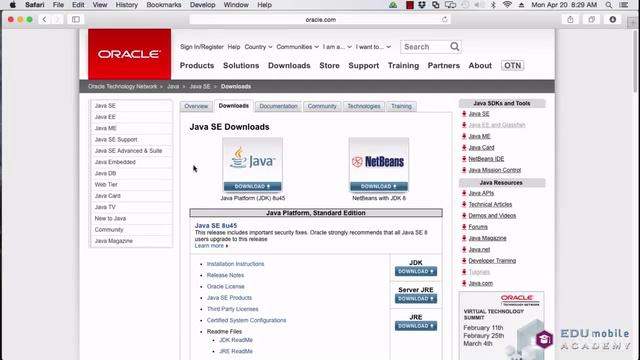Open the Safari downloads button

tap(613, 19)
